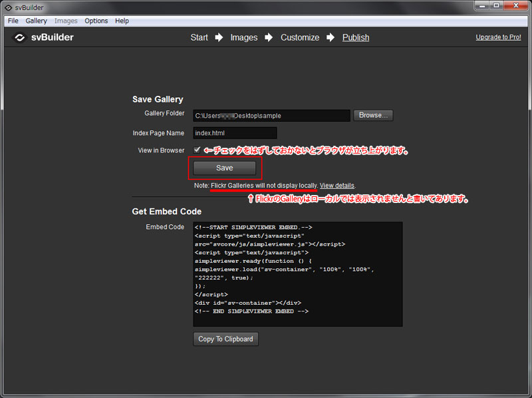Go to the Customize step
The width and height of the screenshot is (532, 398).
tap(300, 37)
